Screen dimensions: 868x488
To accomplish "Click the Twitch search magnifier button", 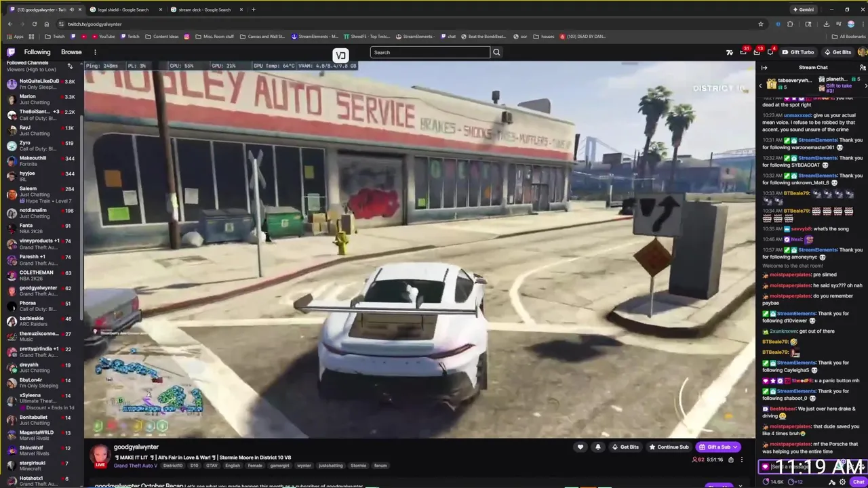I will pos(496,52).
